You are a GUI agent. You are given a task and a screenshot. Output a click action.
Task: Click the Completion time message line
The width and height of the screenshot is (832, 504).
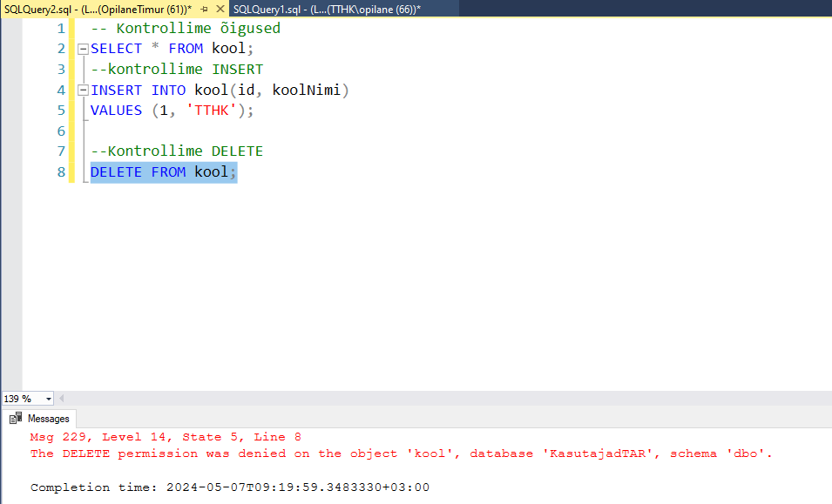tap(229, 487)
